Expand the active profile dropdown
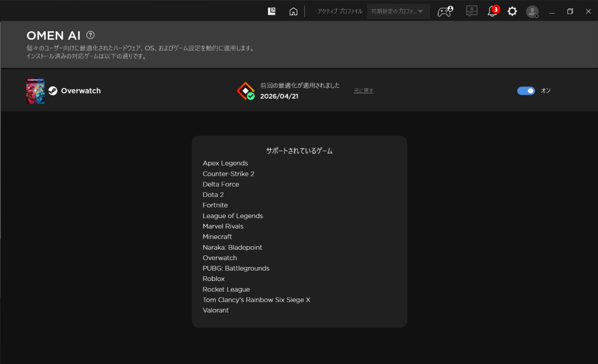The image size is (598, 364). pos(399,11)
